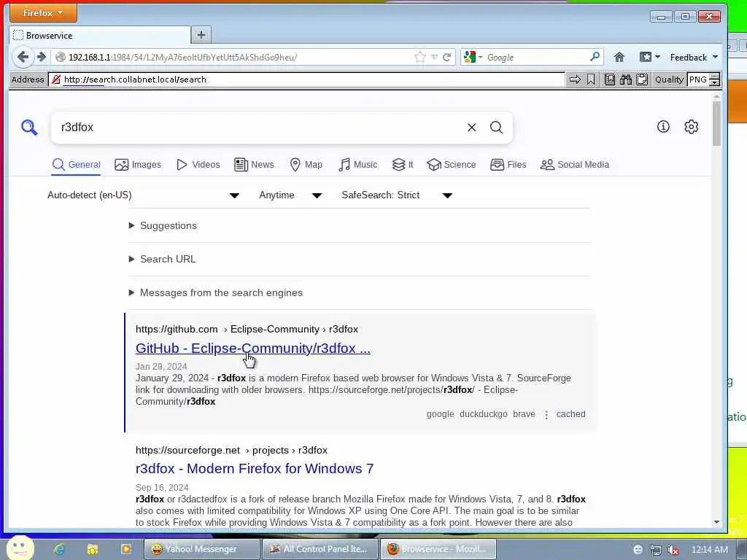Submit search with the magnifier button

pos(496,127)
